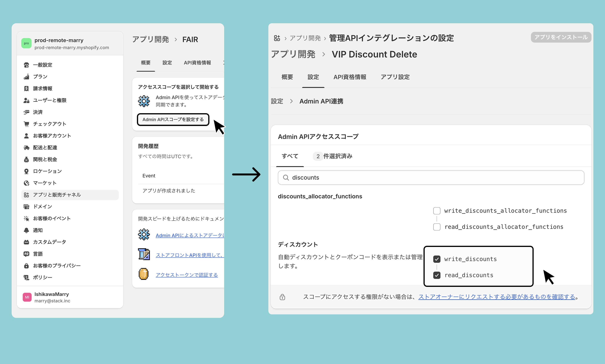Go back via 設定 breadcrumb before Admin API連携
Image resolution: width=605 pixels, height=364 pixels.
tap(277, 101)
